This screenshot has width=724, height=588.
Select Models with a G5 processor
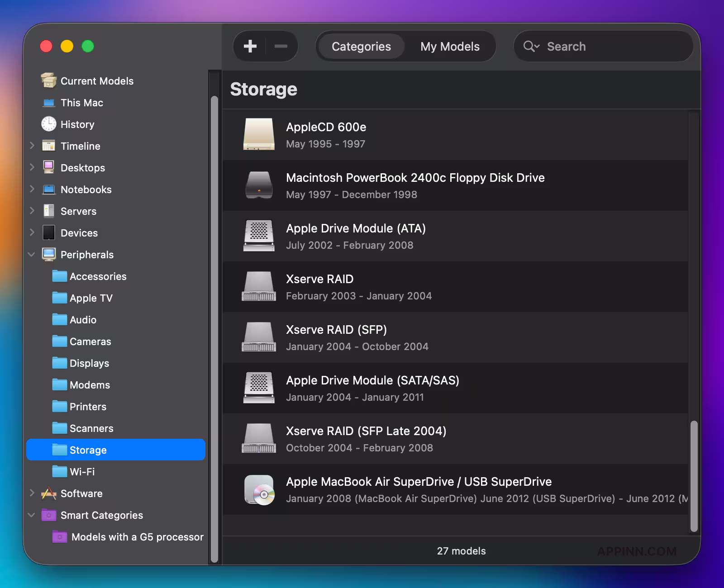tap(137, 537)
